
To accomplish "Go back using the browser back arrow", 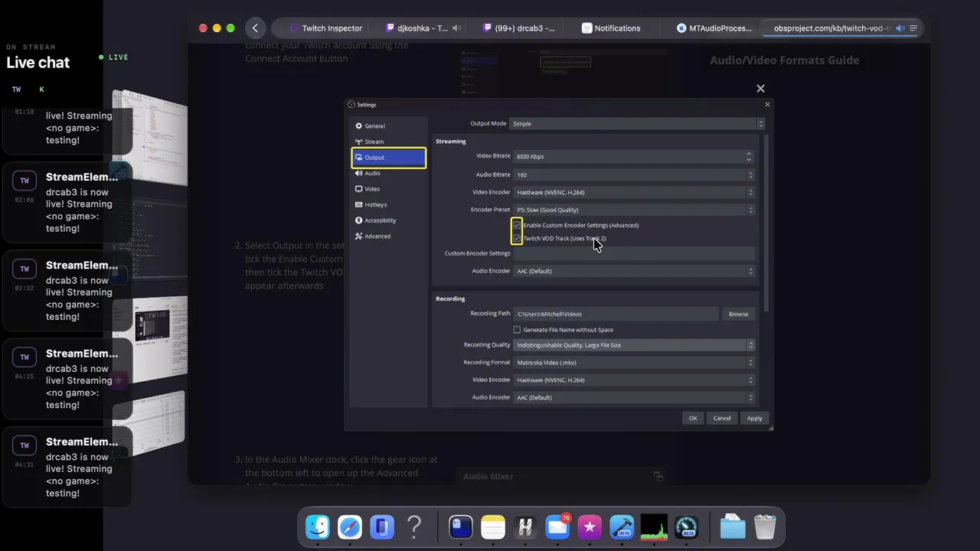I will (x=255, y=28).
